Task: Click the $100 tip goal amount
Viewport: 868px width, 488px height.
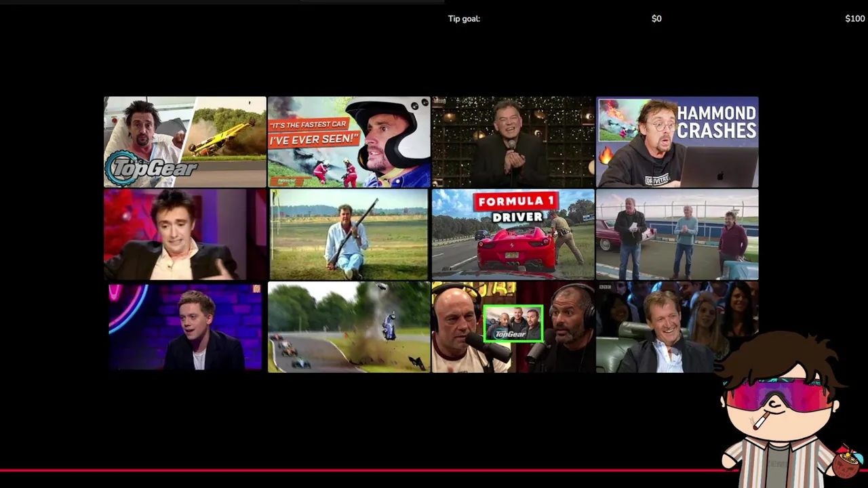Action: (x=854, y=19)
